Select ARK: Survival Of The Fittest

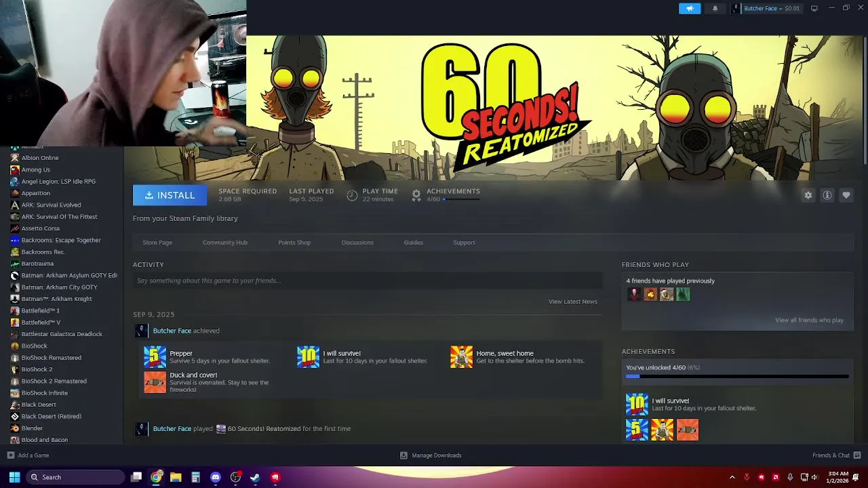(59, 217)
